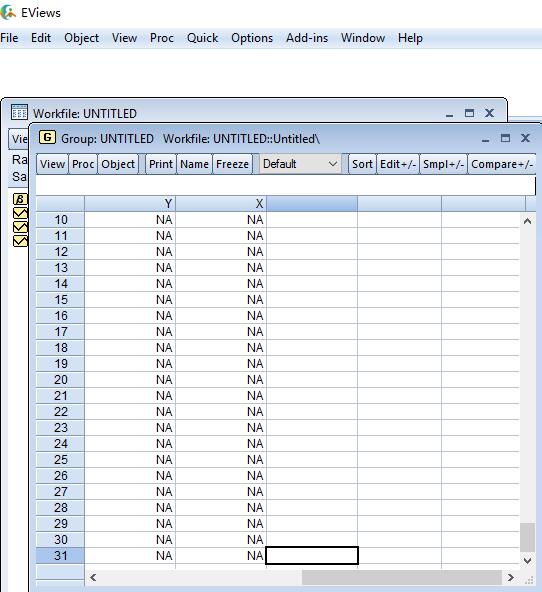Click the horizontal scrollbar right arrow

point(511,577)
